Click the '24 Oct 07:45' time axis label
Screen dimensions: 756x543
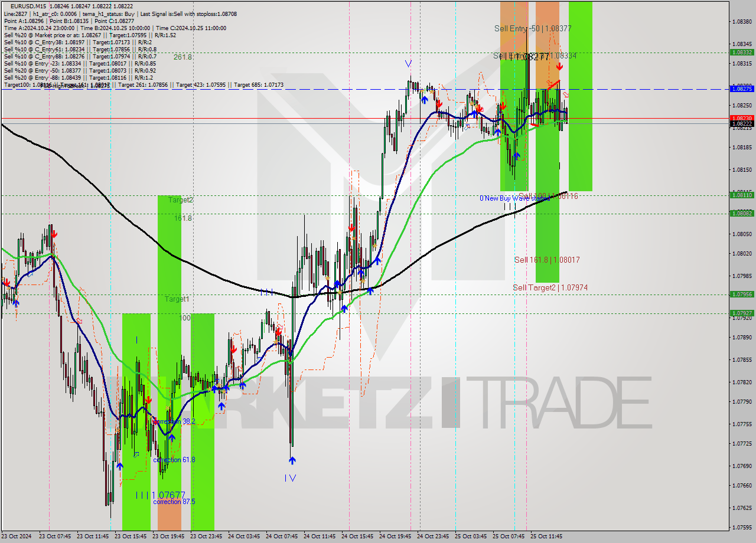coord(282,537)
